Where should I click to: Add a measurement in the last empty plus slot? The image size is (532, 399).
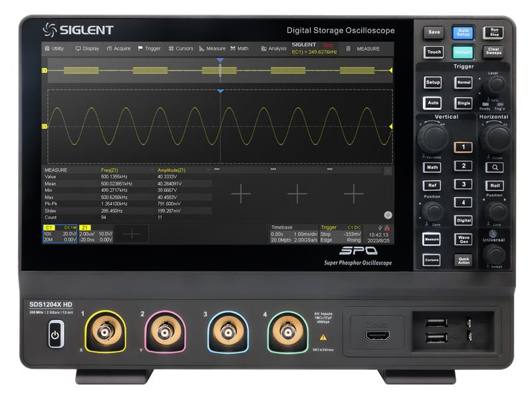point(354,194)
